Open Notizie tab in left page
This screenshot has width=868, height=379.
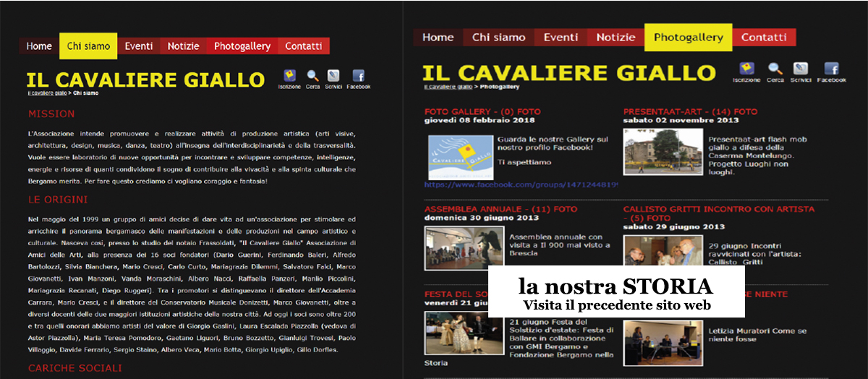point(184,46)
